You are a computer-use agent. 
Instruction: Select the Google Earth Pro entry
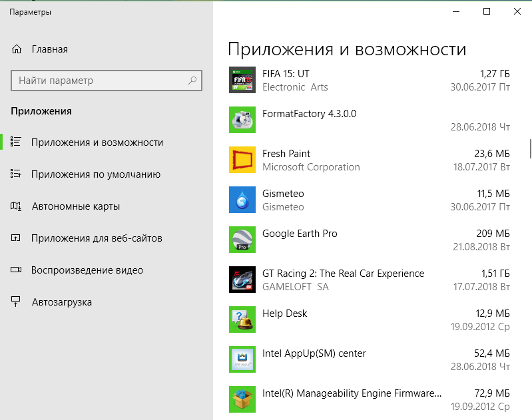click(x=300, y=234)
